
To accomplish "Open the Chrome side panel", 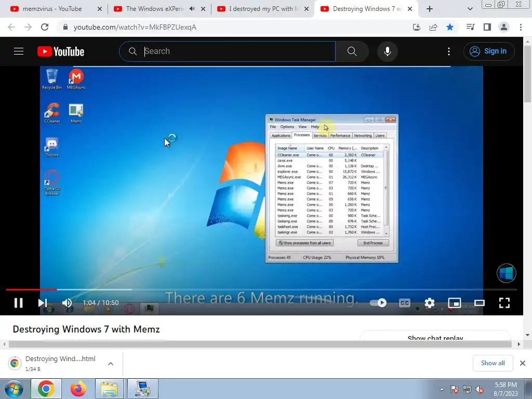I will point(487,27).
